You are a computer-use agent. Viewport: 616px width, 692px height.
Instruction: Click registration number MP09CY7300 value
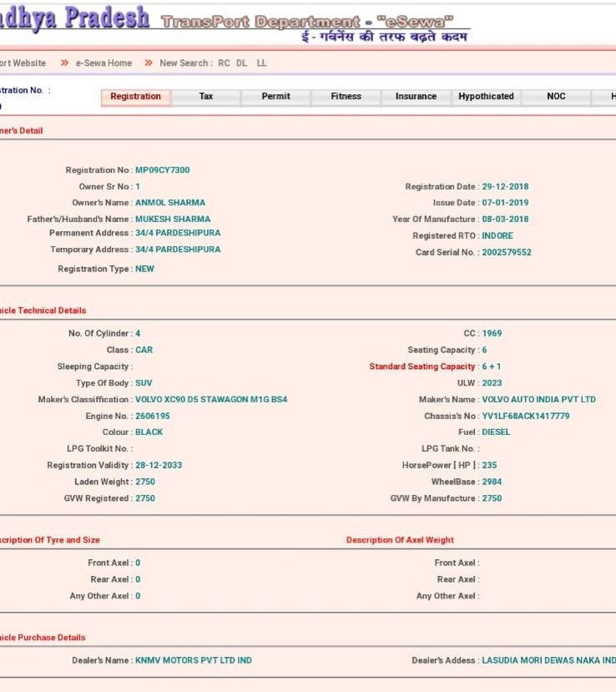click(x=162, y=170)
